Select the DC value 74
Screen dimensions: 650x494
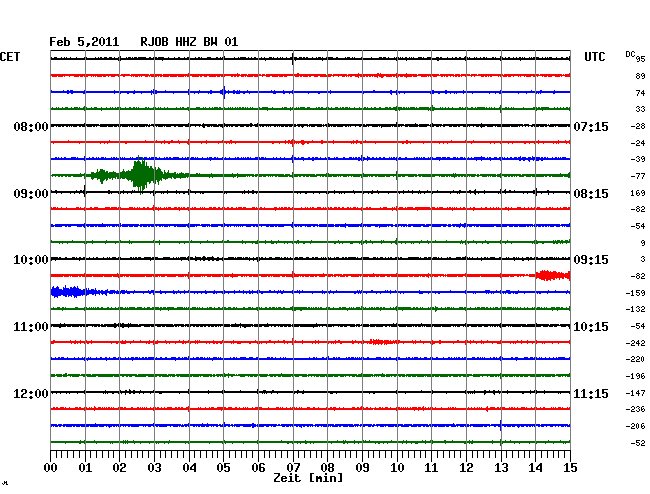[640, 93]
